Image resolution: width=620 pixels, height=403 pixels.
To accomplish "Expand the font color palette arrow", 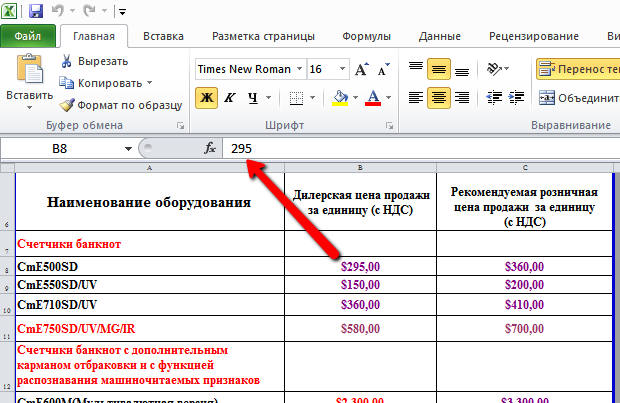I will tap(388, 98).
